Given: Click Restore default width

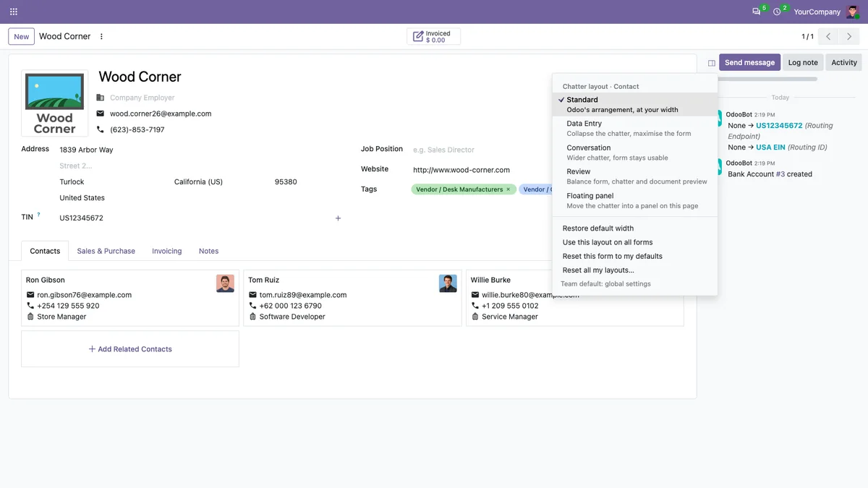Looking at the screenshot, I should pos(635,228).
